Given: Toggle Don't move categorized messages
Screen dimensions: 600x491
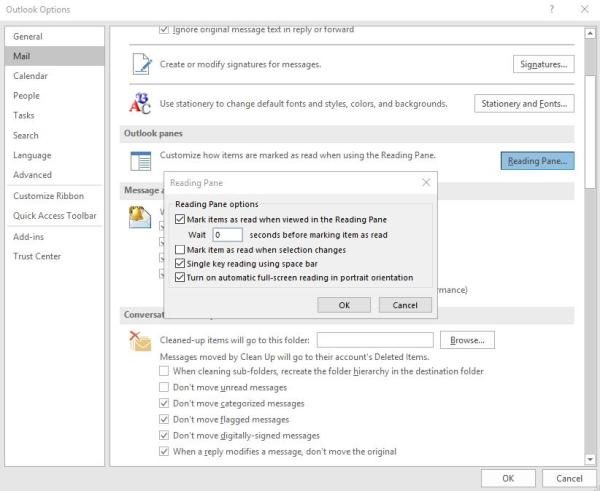Looking at the screenshot, I should click(x=164, y=403).
